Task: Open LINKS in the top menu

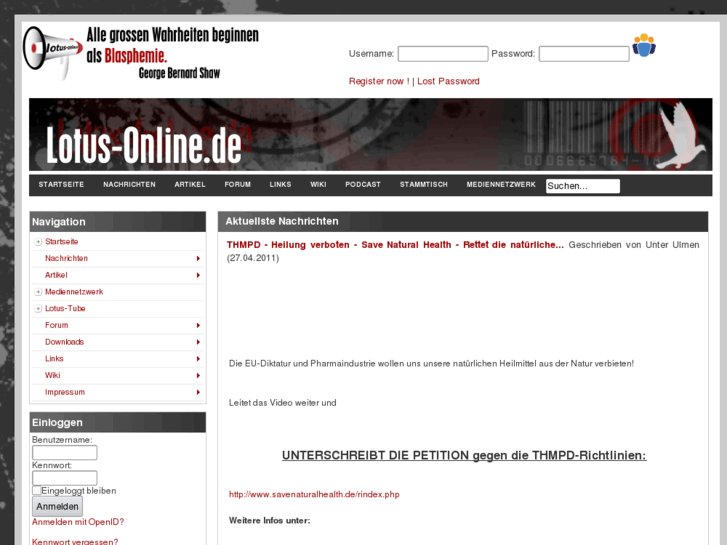Action: pos(281,185)
